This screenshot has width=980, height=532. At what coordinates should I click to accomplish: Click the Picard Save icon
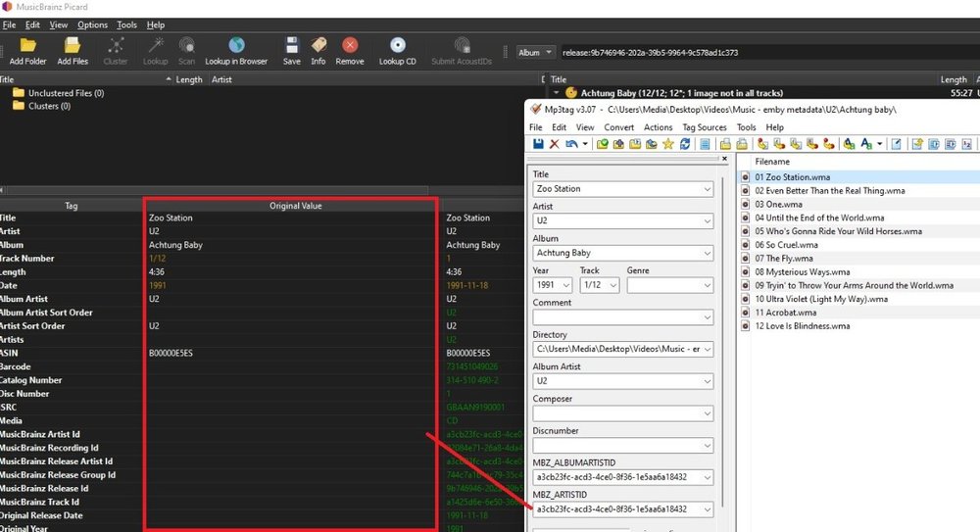[x=291, y=51]
